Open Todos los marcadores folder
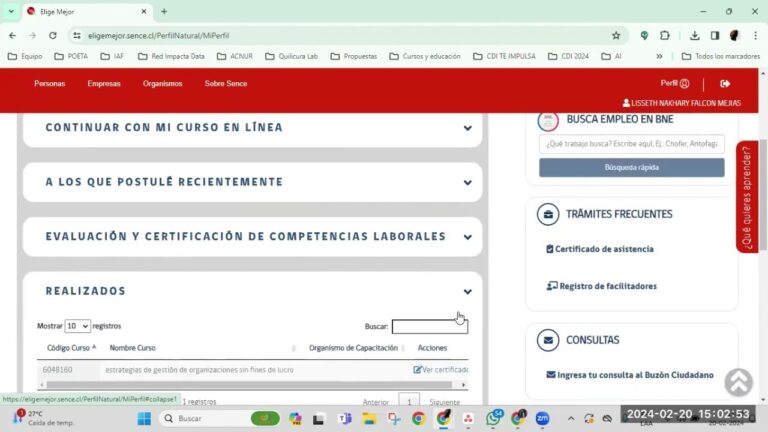 [721, 56]
